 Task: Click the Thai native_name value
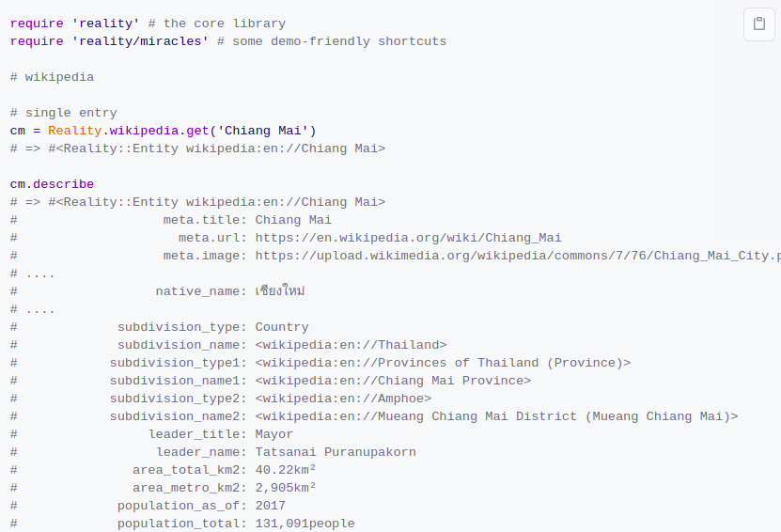280,291
